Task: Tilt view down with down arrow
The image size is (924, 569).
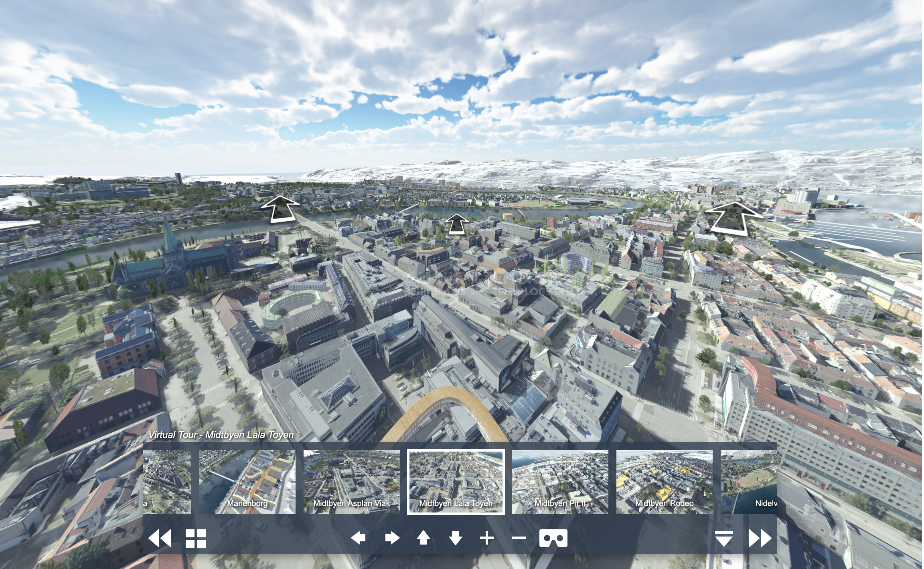Action: (x=456, y=538)
